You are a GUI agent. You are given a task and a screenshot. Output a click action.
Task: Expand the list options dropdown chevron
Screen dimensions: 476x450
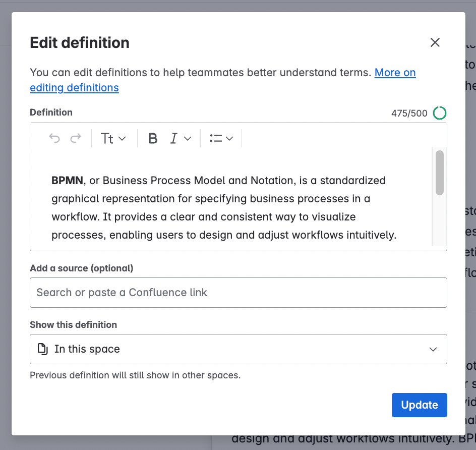230,138
